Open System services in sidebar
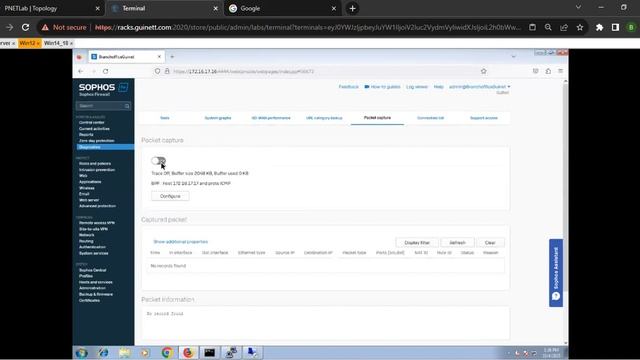640x360 pixels. [93, 253]
